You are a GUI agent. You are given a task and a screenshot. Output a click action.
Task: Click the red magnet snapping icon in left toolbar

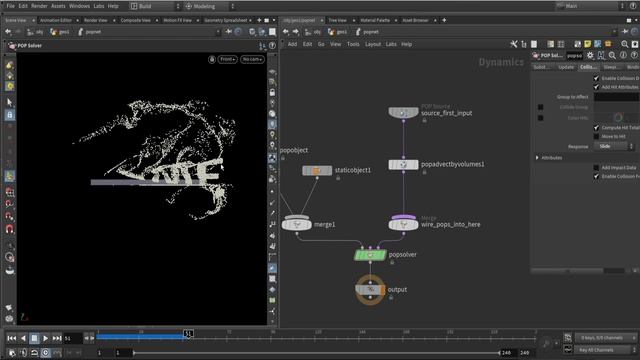(x=10, y=229)
